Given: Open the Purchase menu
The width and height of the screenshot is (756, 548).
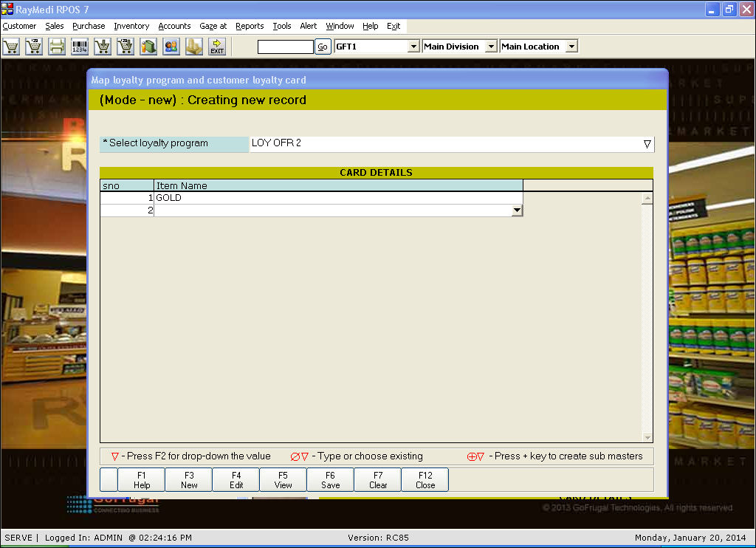Looking at the screenshot, I should coord(89,26).
